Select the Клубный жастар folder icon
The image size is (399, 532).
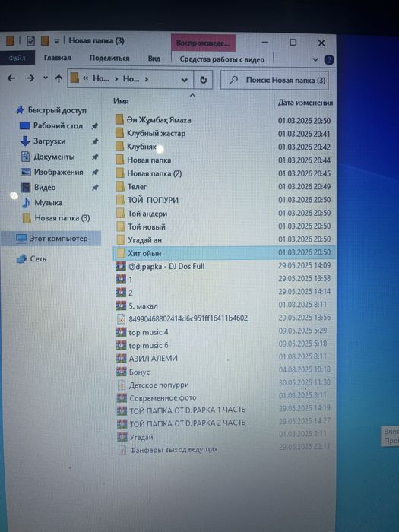click(x=119, y=133)
